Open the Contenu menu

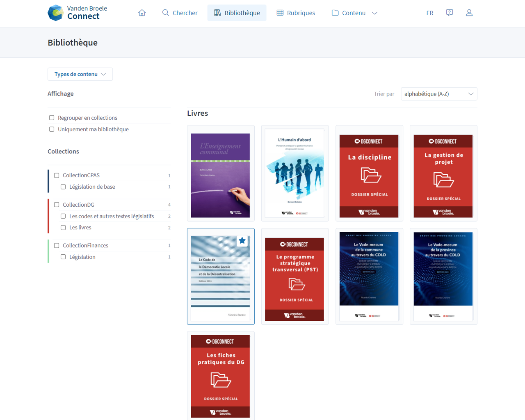(354, 13)
